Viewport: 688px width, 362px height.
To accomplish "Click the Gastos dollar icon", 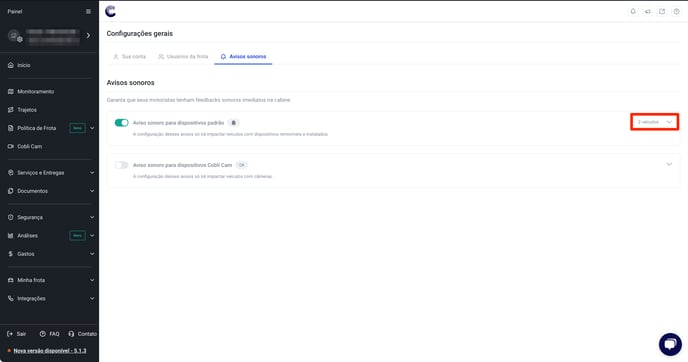I will (11, 254).
